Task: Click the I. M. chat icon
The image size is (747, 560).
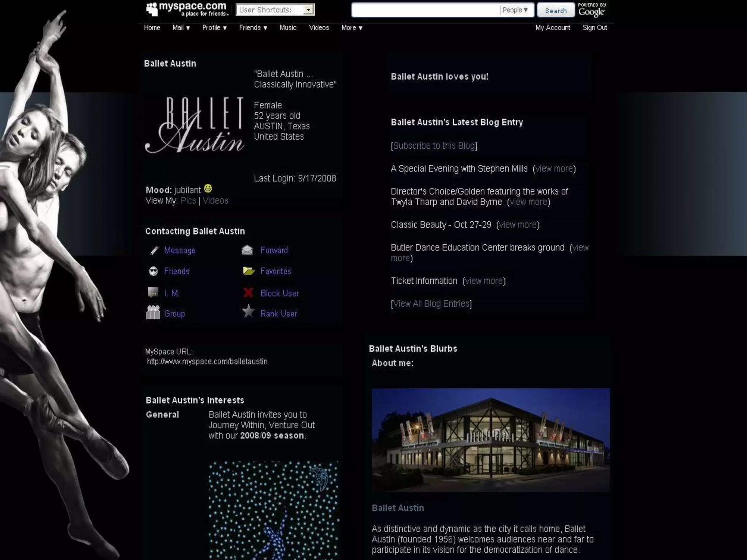Action: point(153,292)
